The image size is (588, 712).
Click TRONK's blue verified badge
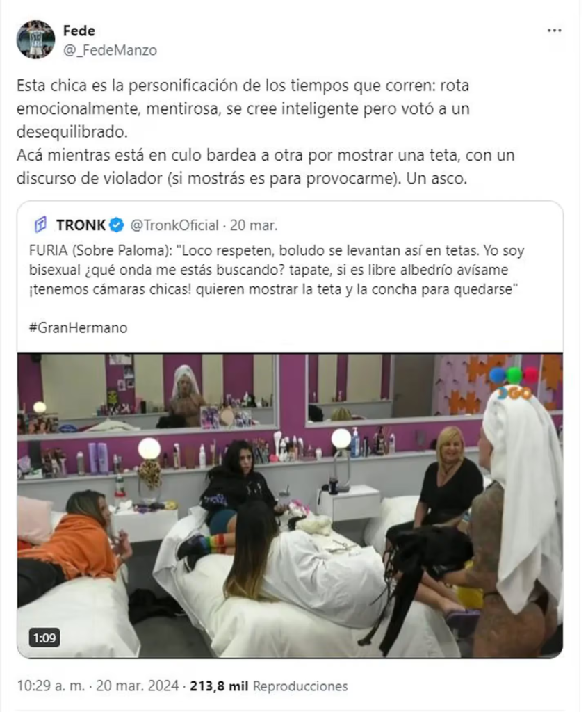(x=117, y=225)
